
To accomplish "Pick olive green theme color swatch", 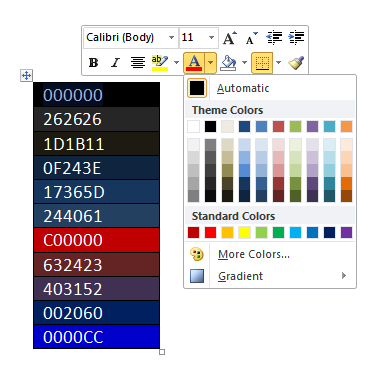I will [296, 127].
